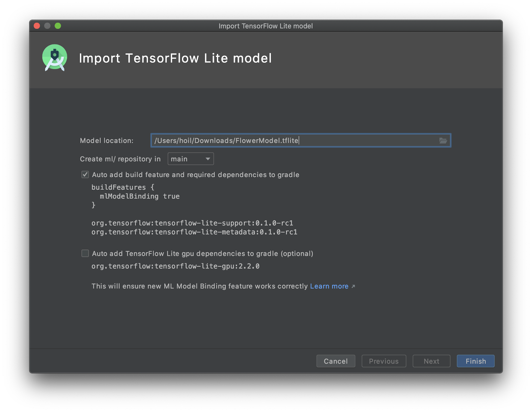Open the Learn more link
Image resolution: width=532 pixels, height=412 pixels.
[x=329, y=286]
